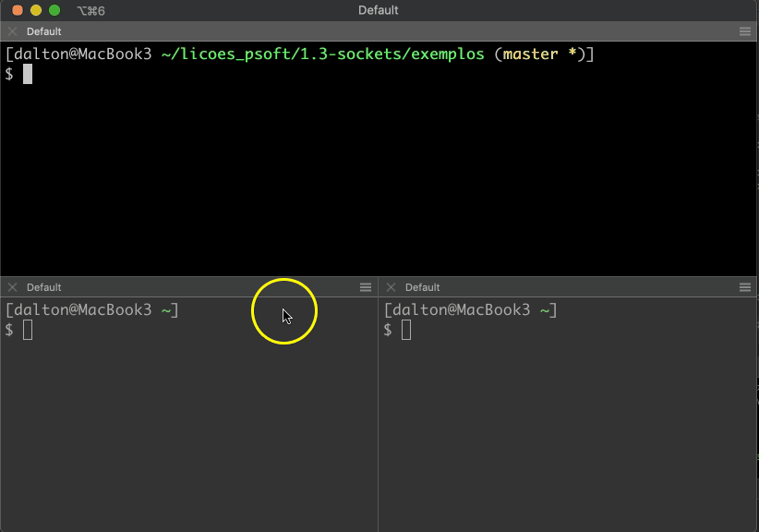This screenshot has width=759, height=532.
Task: Select the bottom-left pane's Default title
Action: [43, 287]
